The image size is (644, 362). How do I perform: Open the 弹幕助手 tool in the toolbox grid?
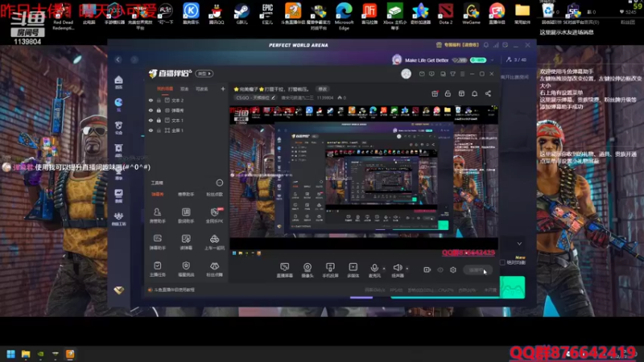[x=157, y=242]
